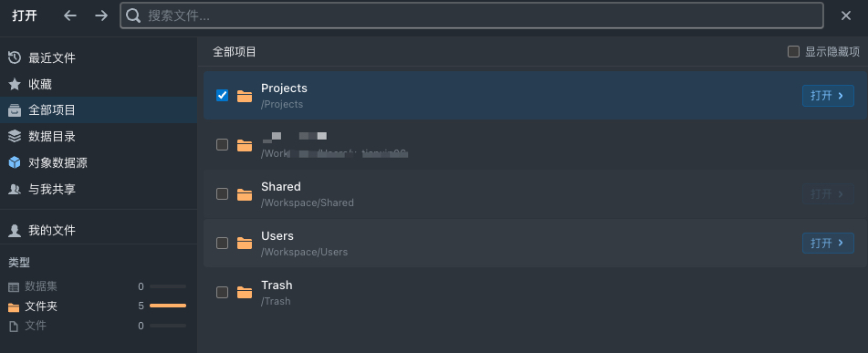This screenshot has height=353, width=868.
Task: Click the forward arrow navigation icon
Action: click(100, 16)
